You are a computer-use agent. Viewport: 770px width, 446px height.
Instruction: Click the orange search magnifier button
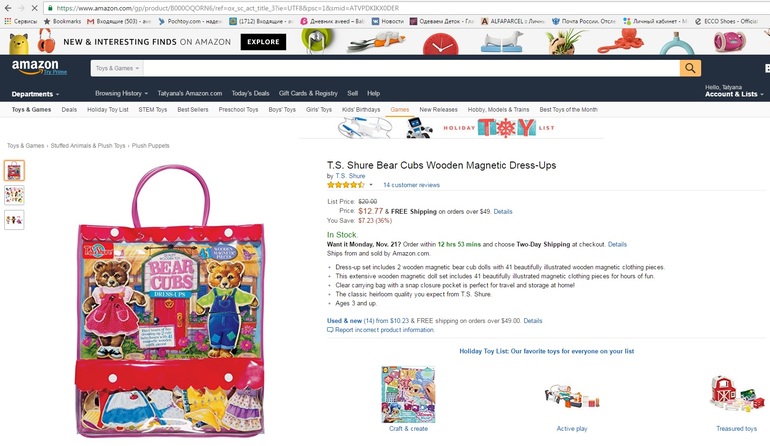690,68
